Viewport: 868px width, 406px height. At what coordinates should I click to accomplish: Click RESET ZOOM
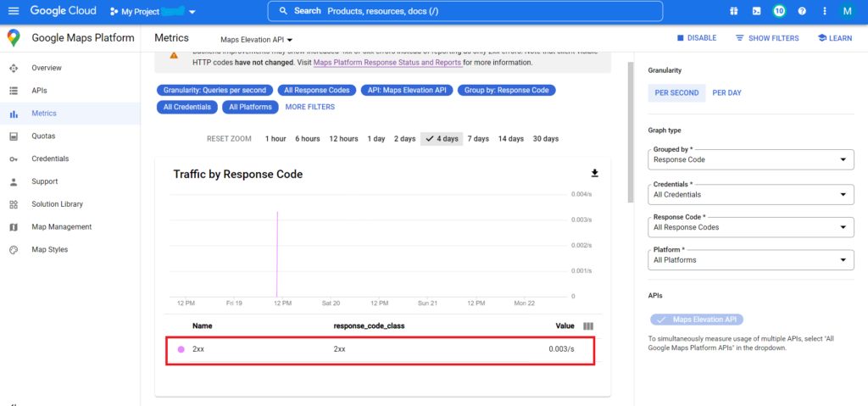(229, 139)
